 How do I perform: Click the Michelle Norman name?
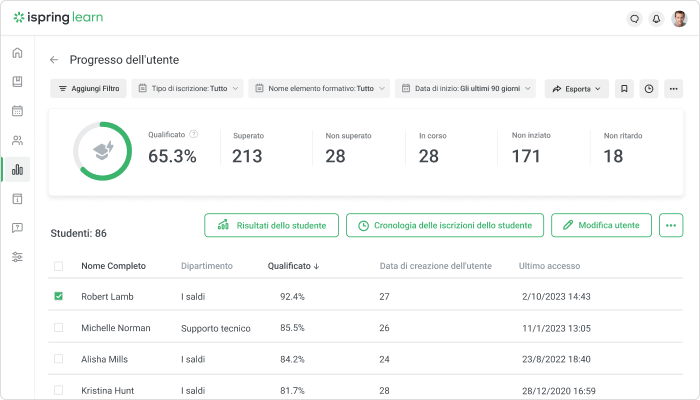[116, 328]
